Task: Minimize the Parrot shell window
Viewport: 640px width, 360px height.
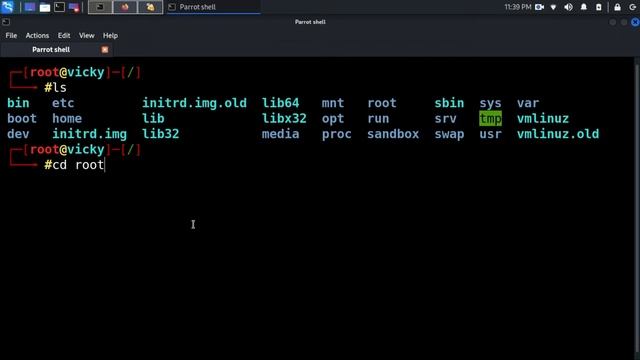Action: [613, 22]
